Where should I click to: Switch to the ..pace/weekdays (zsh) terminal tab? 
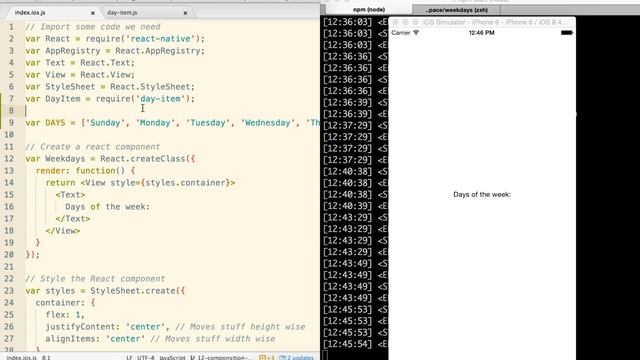[x=456, y=10]
